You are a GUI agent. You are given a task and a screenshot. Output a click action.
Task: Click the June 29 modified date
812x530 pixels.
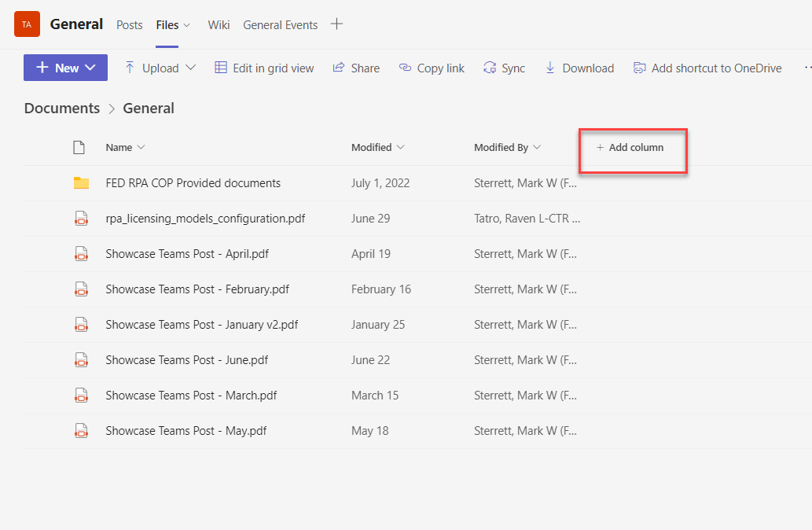370,218
